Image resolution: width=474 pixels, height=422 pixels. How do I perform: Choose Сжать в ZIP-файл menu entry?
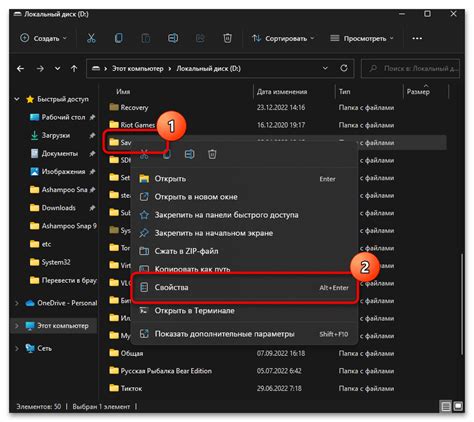tap(244, 251)
